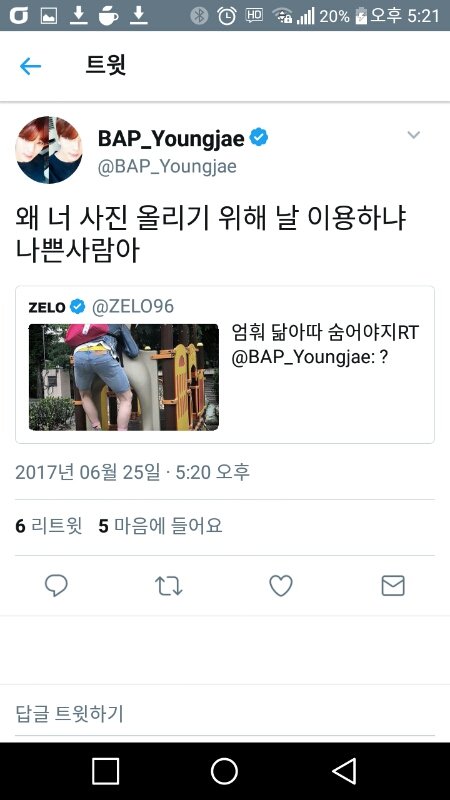
Task: Tap the @BAP_Youngjae handle
Action: pyautogui.click(x=167, y=167)
